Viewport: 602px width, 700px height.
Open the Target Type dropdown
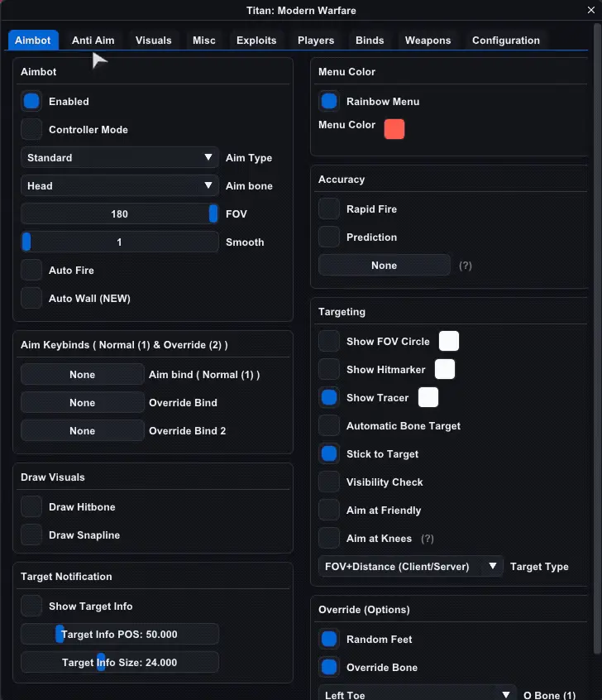(x=410, y=567)
